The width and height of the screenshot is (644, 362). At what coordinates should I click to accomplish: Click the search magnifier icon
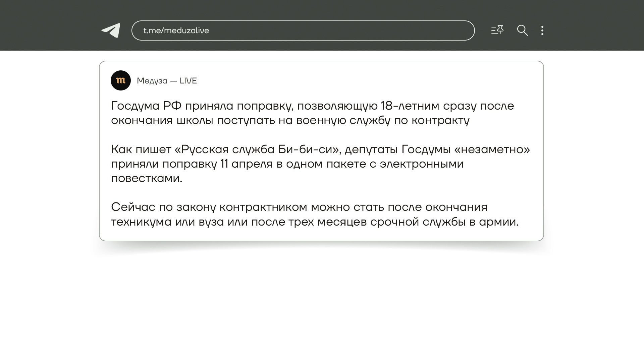[x=522, y=31]
